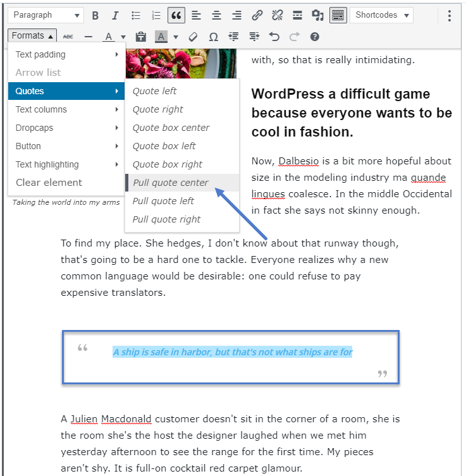
Task: Click the underlined word quande
Action: 428,177
